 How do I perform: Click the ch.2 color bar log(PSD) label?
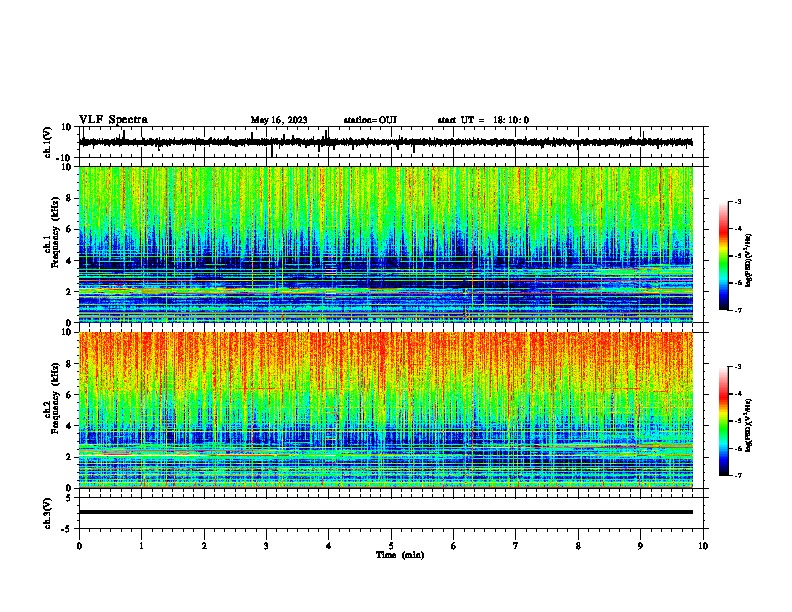[x=749, y=425]
